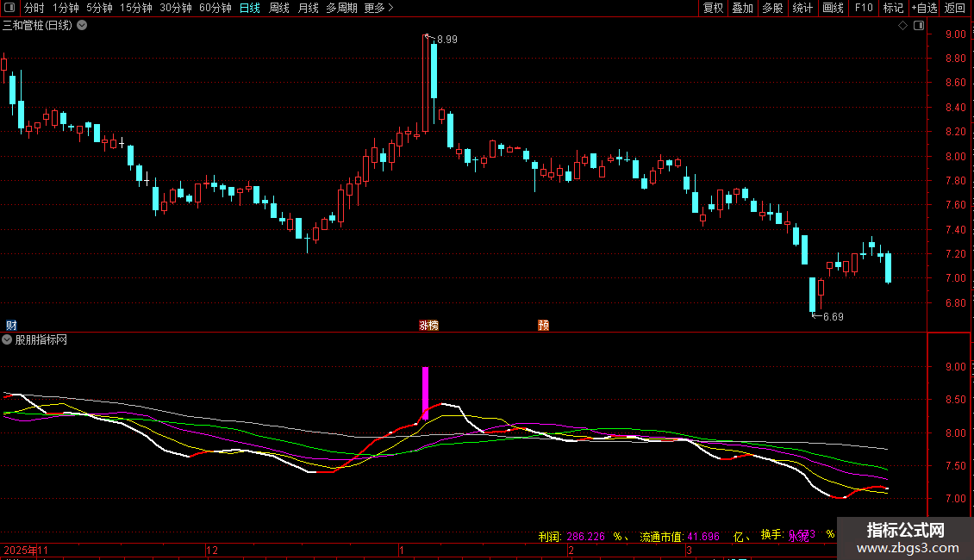Click the 预 forecast marker icon
Image resolution: width=974 pixels, height=560 pixels.
pyautogui.click(x=543, y=325)
